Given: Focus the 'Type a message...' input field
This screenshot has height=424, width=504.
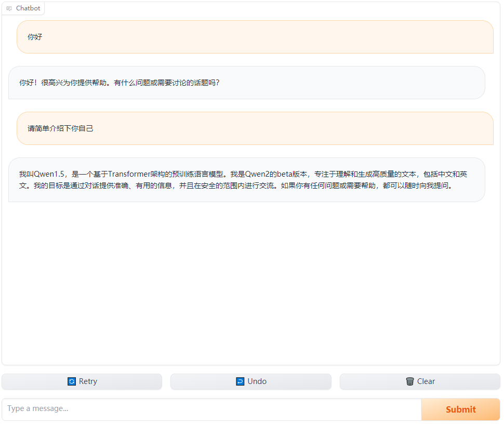Looking at the screenshot, I should (212, 409).
